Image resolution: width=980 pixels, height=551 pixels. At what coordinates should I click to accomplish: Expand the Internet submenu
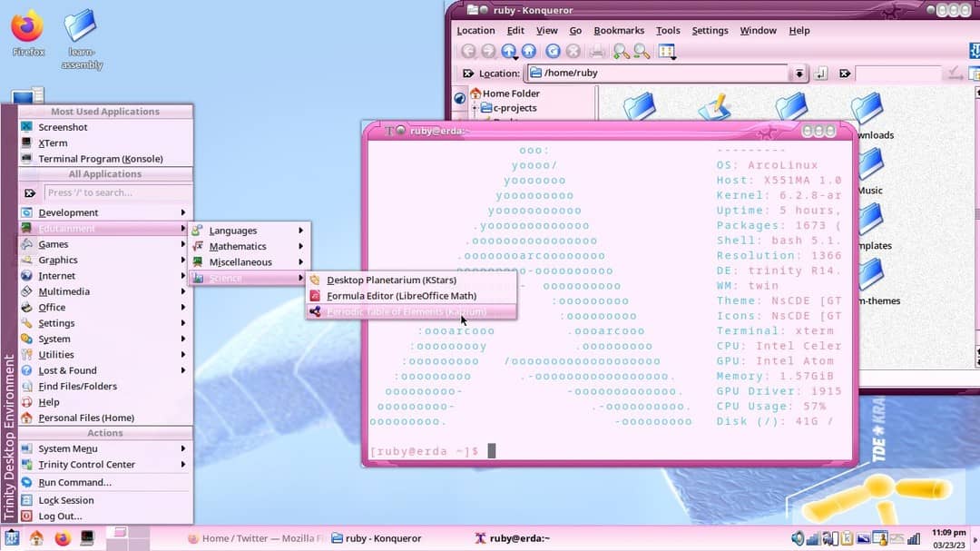[105, 276]
